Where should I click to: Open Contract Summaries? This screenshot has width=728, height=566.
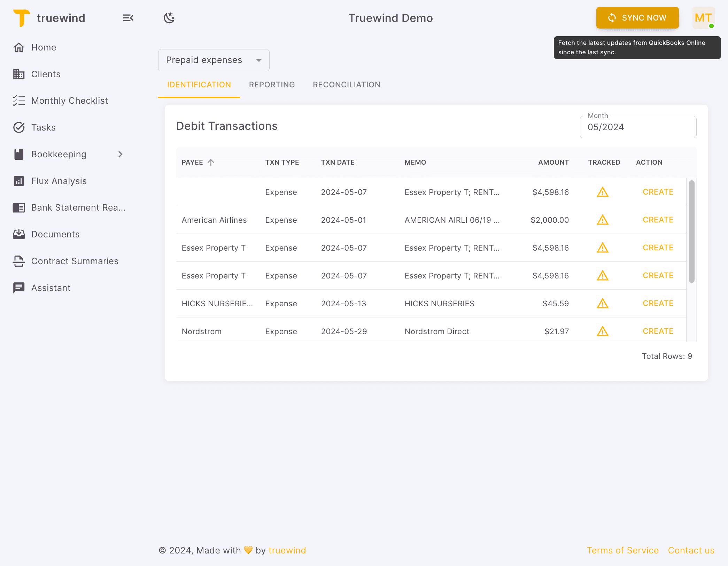(75, 261)
